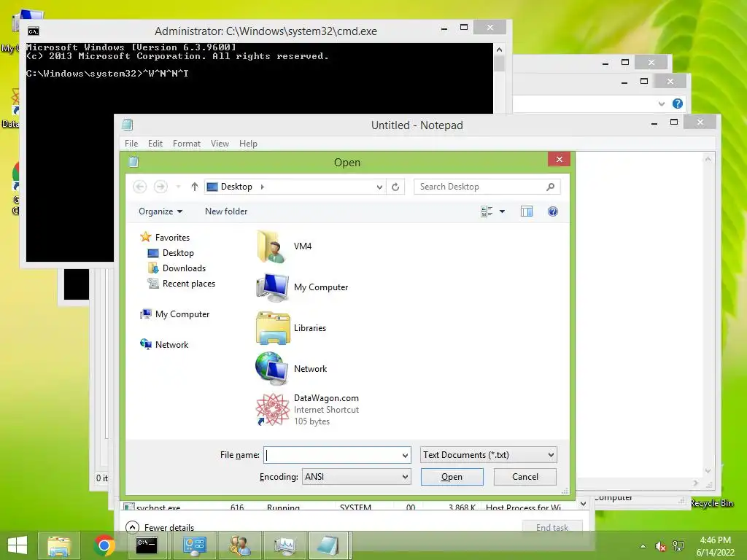Open VM4 user folder in file list

(x=272, y=246)
